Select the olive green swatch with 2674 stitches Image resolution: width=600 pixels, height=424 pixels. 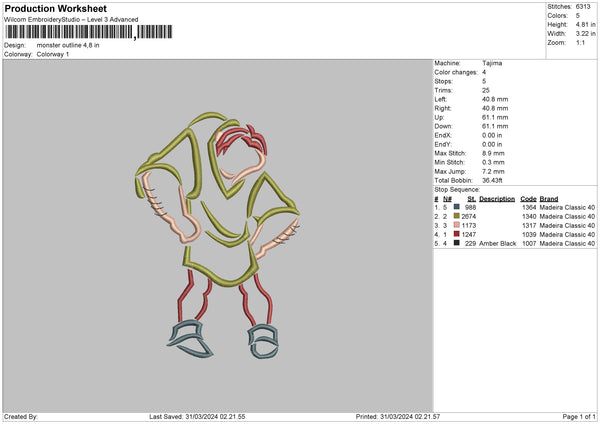coord(456,216)
